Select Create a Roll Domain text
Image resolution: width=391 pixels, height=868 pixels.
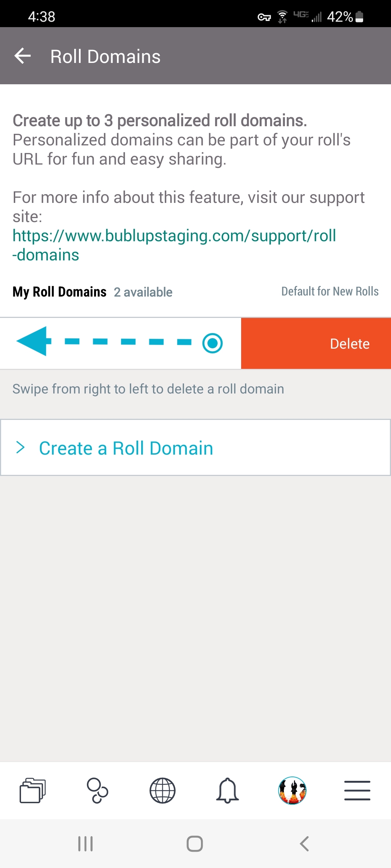tap(126, 448)
